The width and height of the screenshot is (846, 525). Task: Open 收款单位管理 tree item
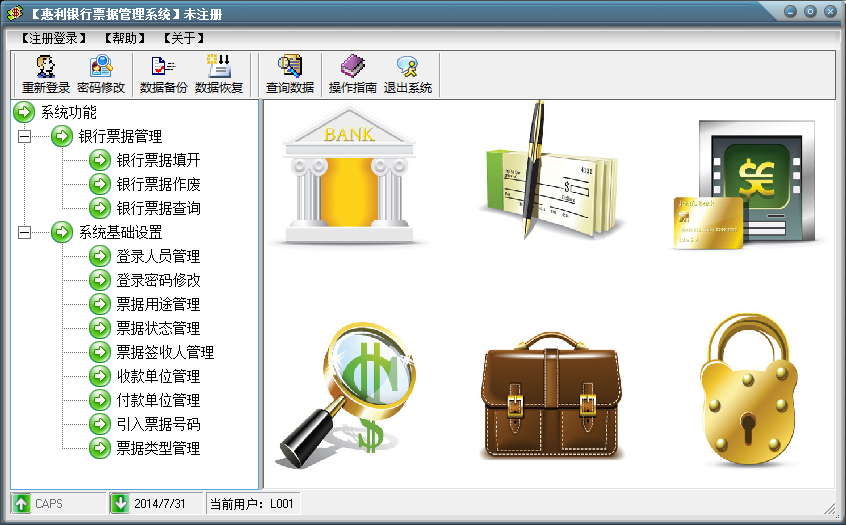coord(159,376)
